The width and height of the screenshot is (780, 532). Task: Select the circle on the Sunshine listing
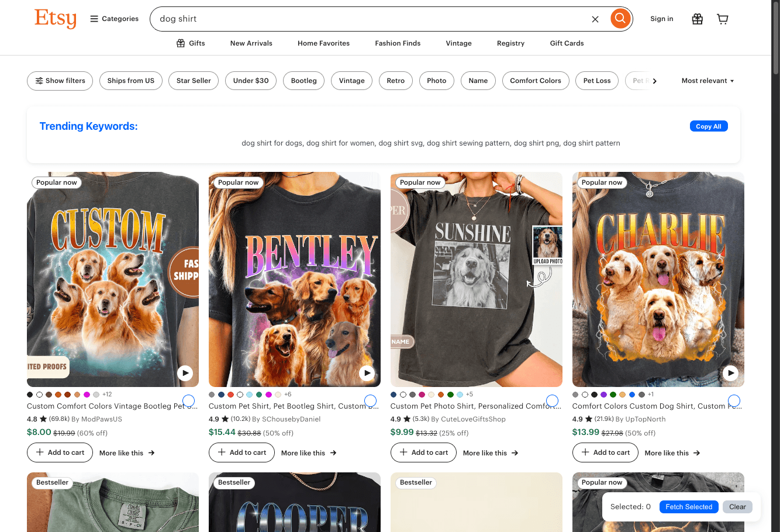(x=551, y=400)
